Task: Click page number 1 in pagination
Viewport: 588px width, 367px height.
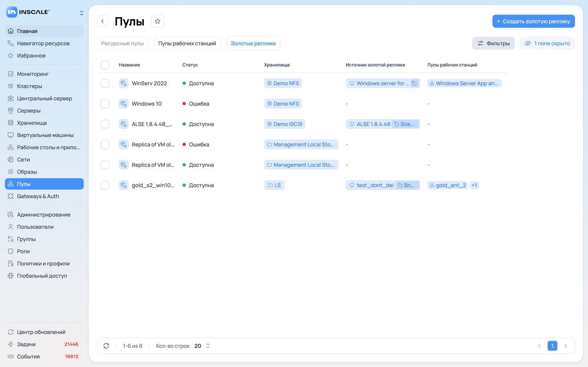Action: coord(552,346)
